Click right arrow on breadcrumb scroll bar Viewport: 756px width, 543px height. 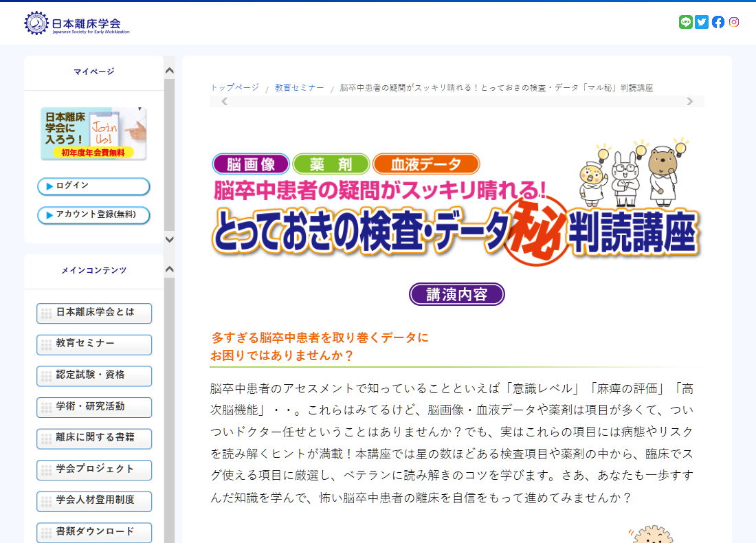coord(690,102)
